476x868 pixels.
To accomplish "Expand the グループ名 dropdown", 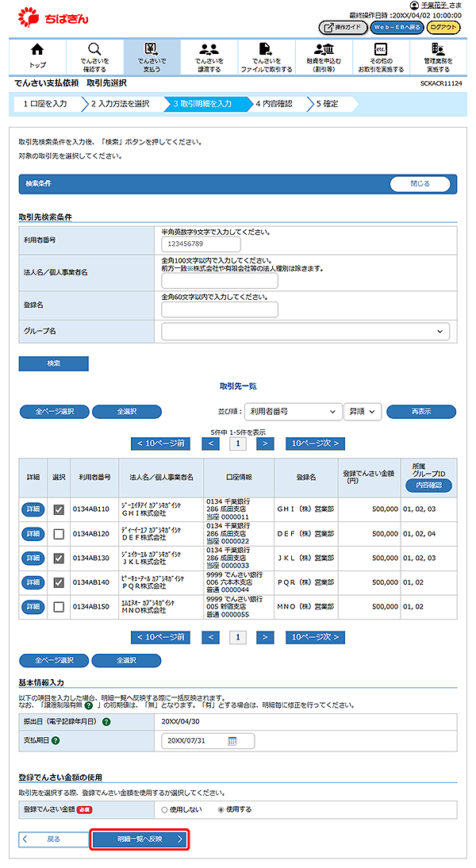I will pyautogui.click(x=305, y=332).
